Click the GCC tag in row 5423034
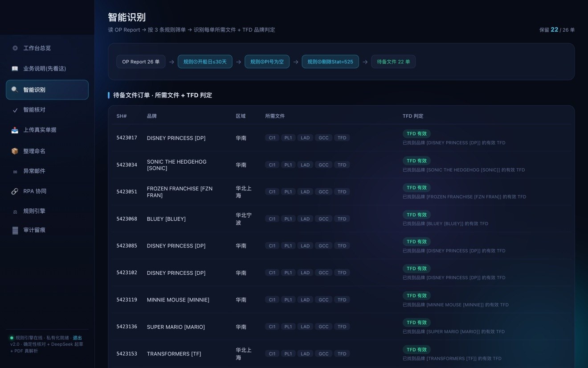Viewport: 588px width, 368px height. (324, 165)
